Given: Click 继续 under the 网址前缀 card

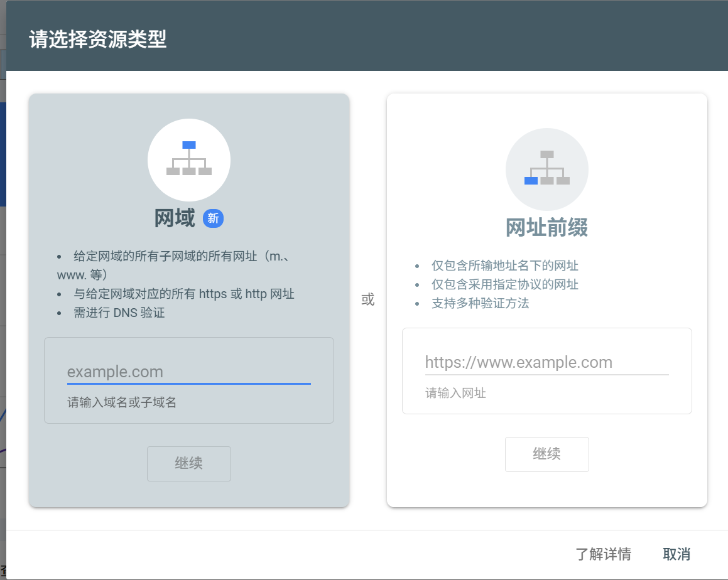Looking at the screenshot, I should tap(547, 454).
